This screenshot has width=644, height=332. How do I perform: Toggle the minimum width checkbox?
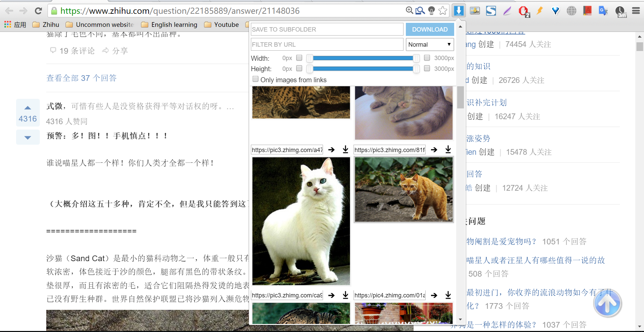point(299,58)
